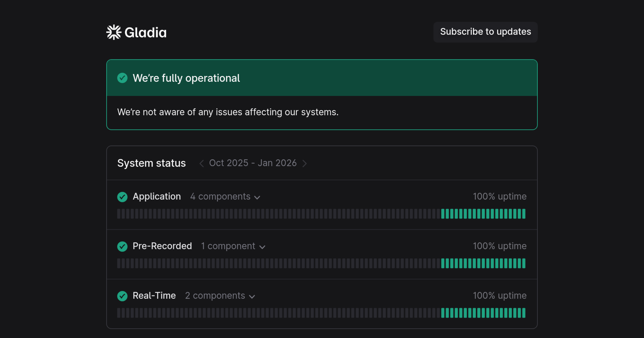Viewport: 644px width, 338px height.
Task: Click the Gladia wordmark text
Action: (145, 33)
